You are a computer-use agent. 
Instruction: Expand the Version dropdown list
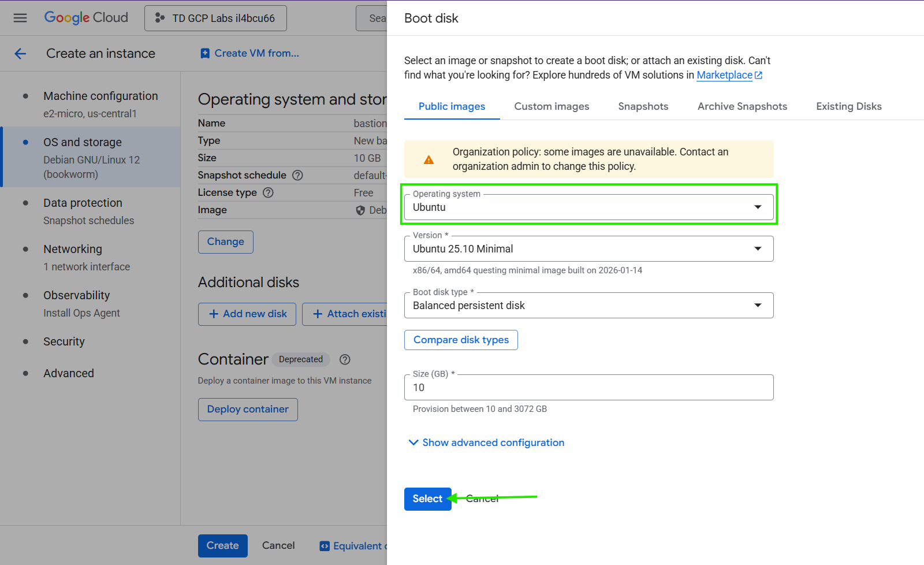pyautogui.click(x=588, y=249)
